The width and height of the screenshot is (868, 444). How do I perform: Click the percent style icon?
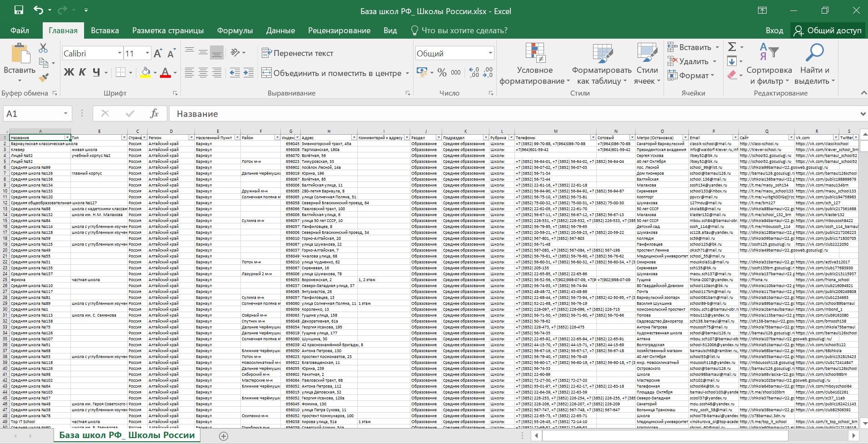(442, 72)
